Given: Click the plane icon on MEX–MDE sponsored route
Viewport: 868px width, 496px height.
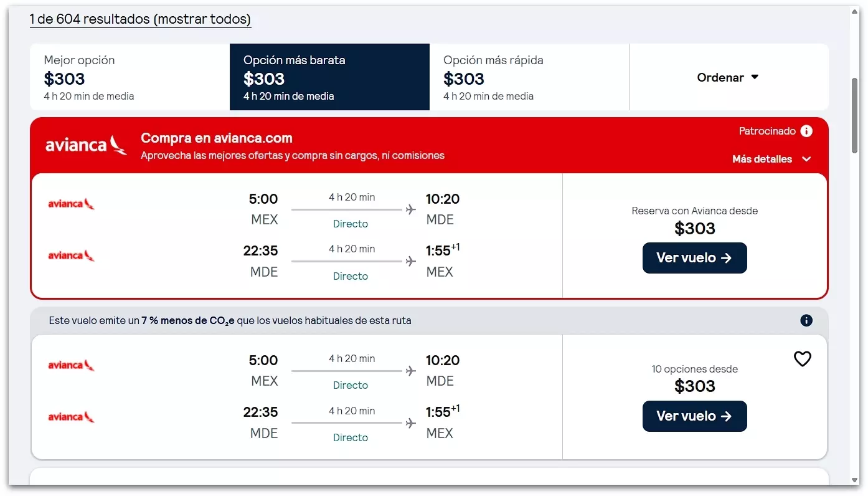Looking at the screenshot, I should (410, 209).
